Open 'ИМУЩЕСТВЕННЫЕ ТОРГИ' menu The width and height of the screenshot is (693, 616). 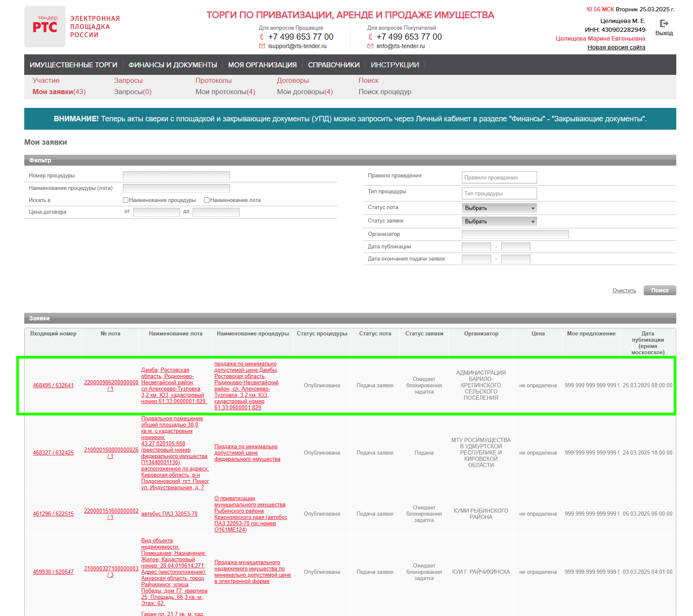74,65
